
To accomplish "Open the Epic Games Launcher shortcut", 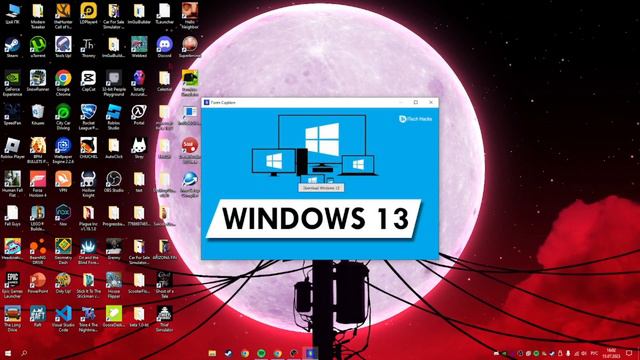I will pos(12,285).
